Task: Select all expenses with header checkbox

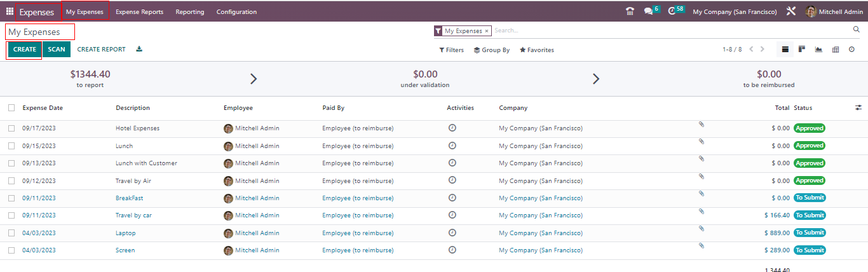Action: click(x=11, y=108)
